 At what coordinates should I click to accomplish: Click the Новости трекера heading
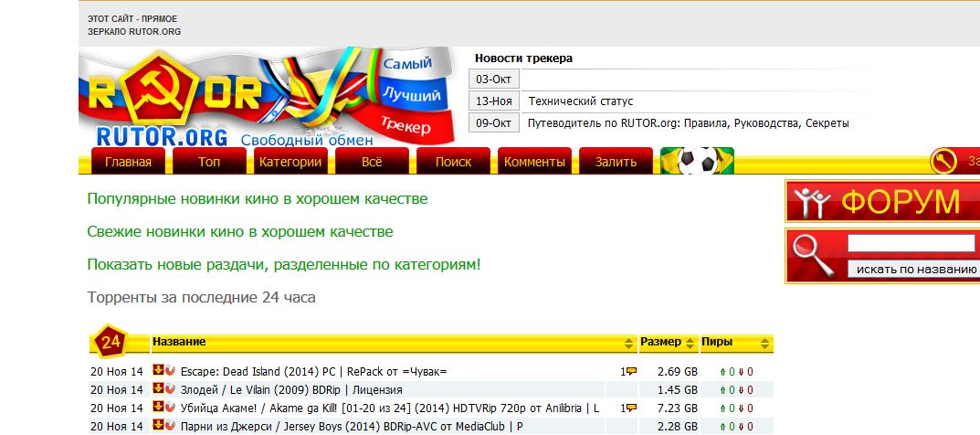[523, 58]
